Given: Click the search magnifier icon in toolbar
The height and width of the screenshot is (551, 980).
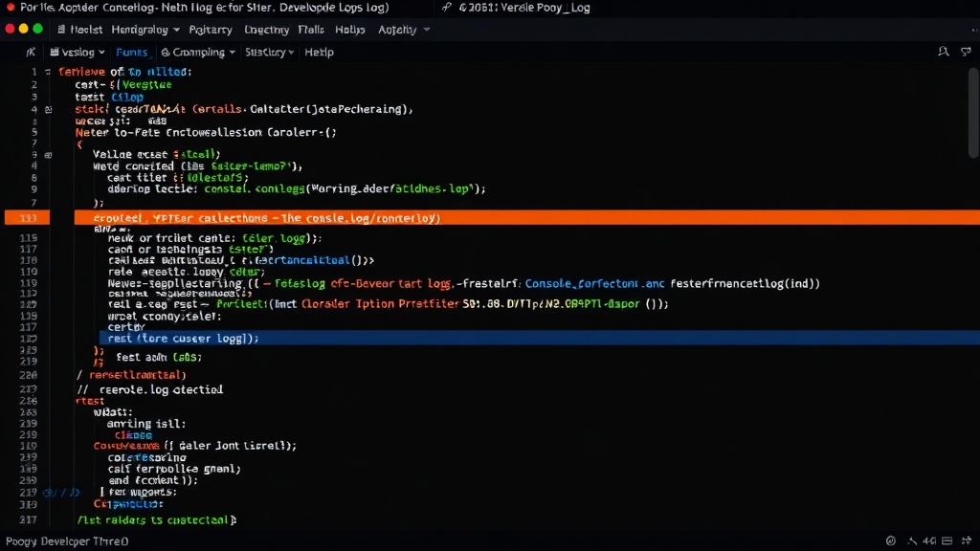Looking at the screenshot, I should pos(943,52).
